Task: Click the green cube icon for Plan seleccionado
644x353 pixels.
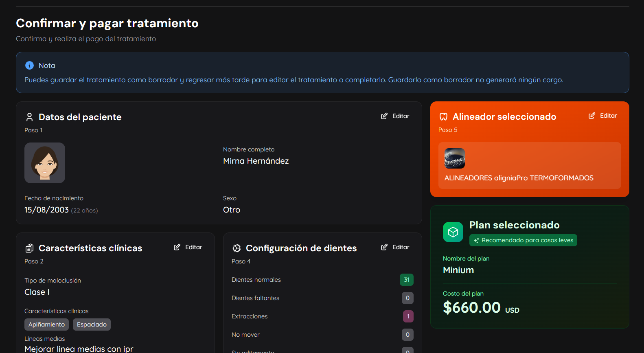Action: coord(453,232)
